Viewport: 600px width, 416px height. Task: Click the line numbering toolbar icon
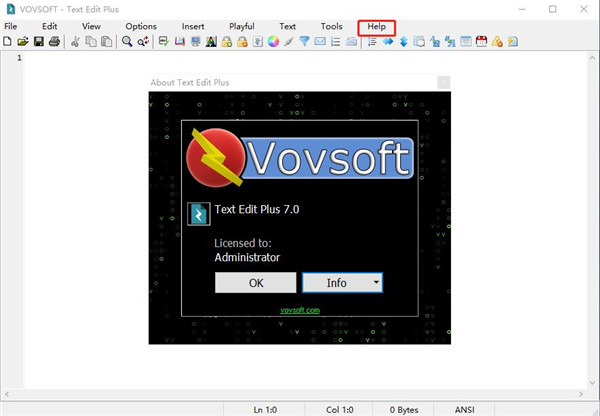click(x=372, y=41)
